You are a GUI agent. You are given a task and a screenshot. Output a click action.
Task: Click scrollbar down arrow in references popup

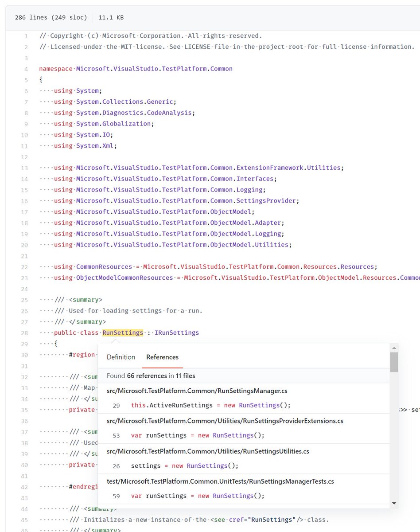[394, 503]
